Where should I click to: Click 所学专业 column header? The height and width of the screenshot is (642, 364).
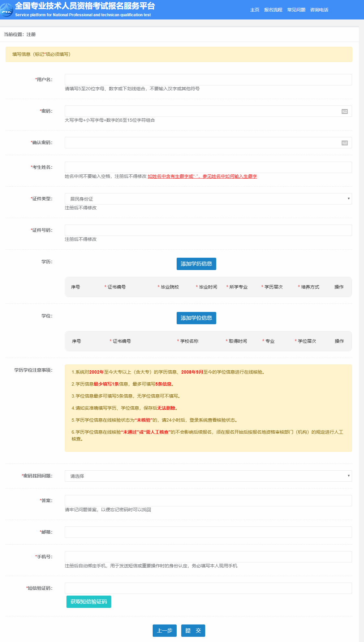tap(237, 287)
